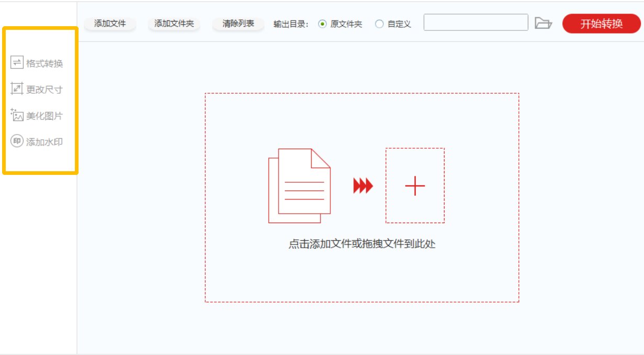The height and width of the screenshot is (355, 644).
Task: Click the red plus icon in the drop zone
Action: coord(414,186)
